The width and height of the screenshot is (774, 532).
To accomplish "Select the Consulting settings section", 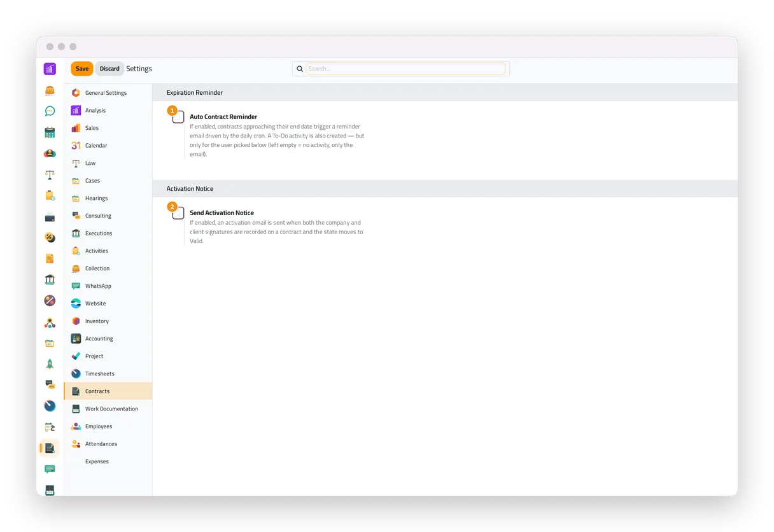I will tap(108, 216).
